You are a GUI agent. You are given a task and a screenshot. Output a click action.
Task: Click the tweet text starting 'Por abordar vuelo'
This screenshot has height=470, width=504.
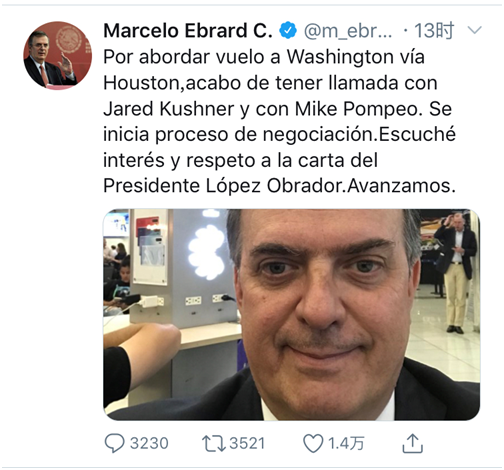[x=279, y=121]
